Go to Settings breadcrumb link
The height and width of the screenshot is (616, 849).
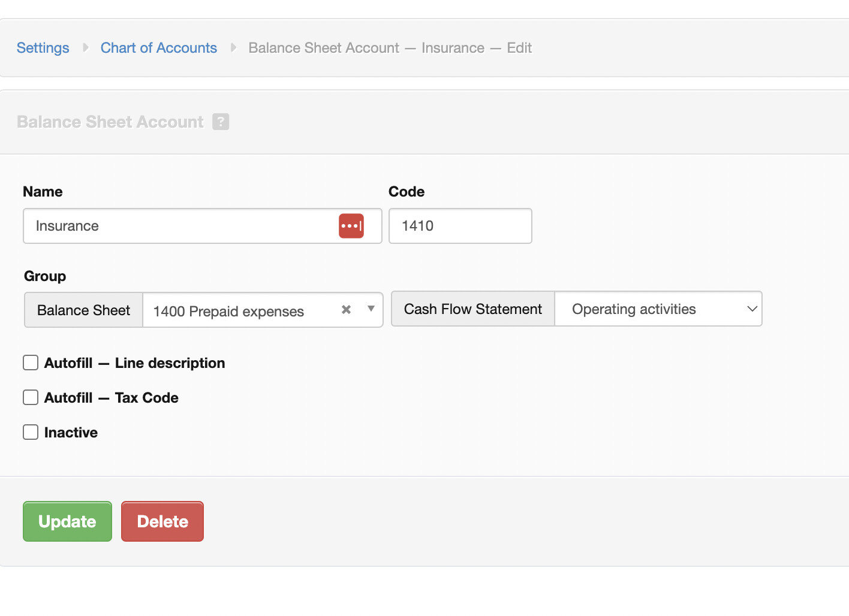(x=43, y=48)
